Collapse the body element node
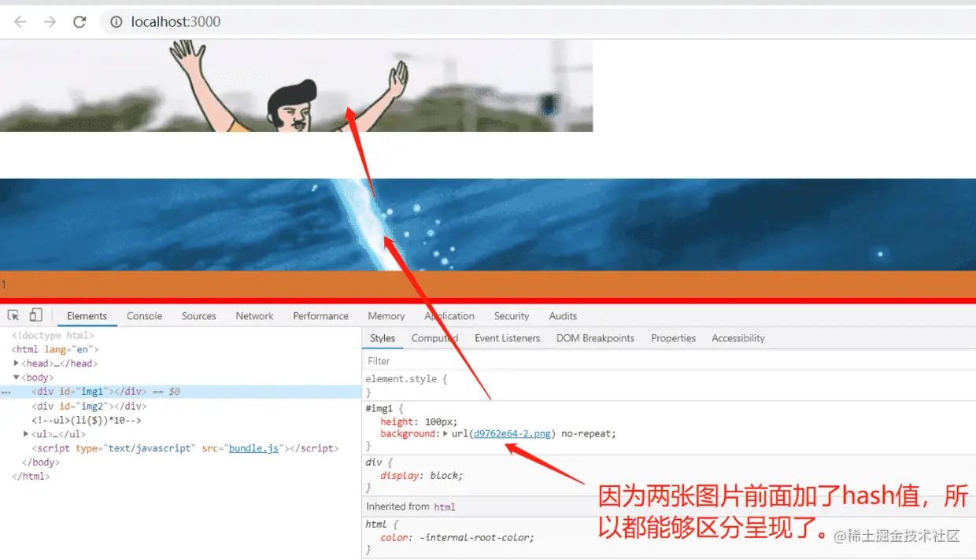Image resolution: width=976 pixels, height=560 pixels. (x=16, y=378)
